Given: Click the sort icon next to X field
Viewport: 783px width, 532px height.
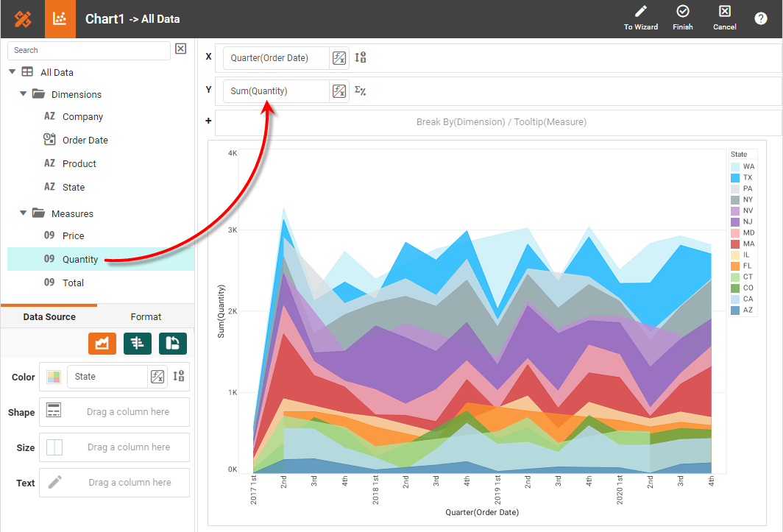Looking at the screenshot, I should pyautogui.click(x=361, y=58).
